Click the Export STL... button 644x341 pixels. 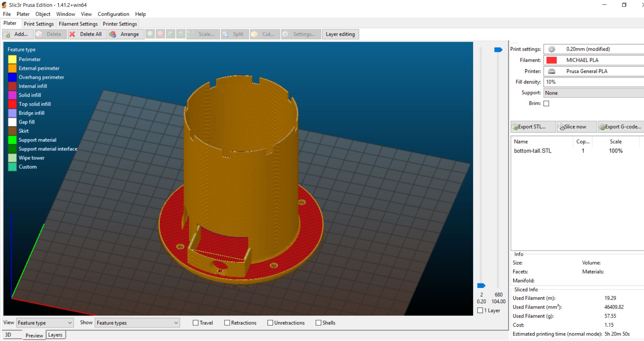[x=533, y=127]
